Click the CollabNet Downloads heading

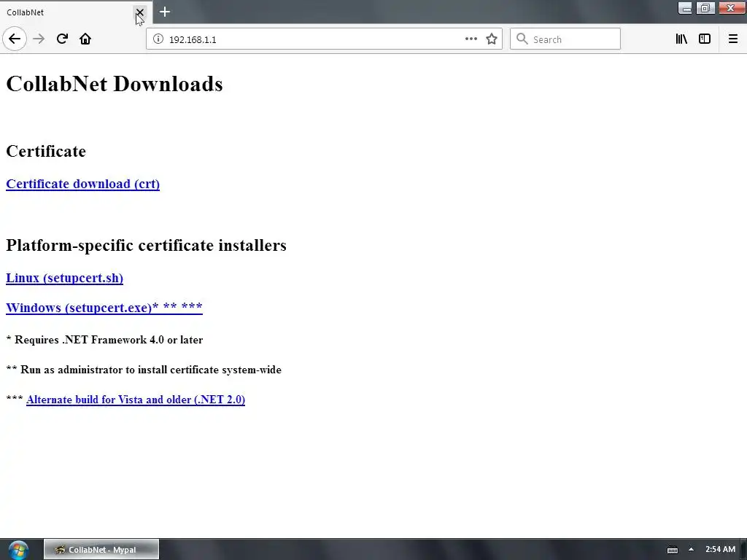coord(115,84)
